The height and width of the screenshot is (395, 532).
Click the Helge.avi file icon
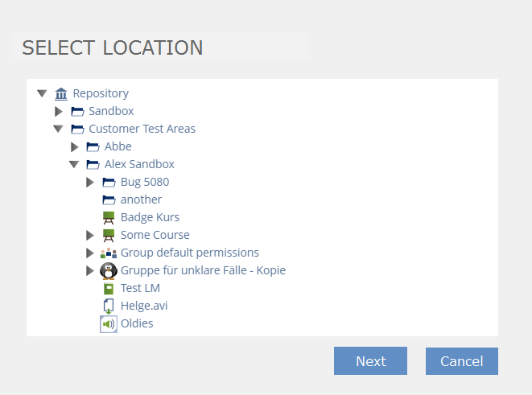[109, 306]
